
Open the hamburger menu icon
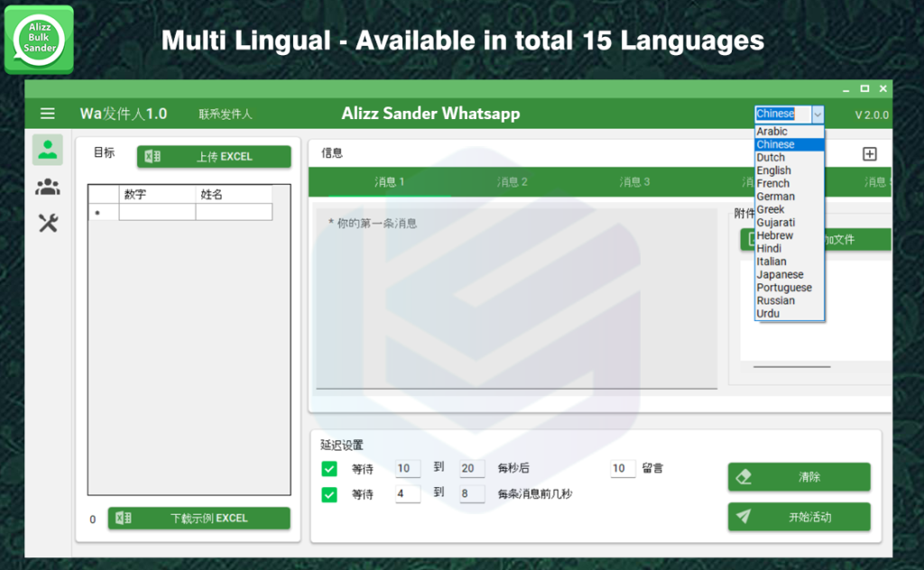(x=48, y=114)
